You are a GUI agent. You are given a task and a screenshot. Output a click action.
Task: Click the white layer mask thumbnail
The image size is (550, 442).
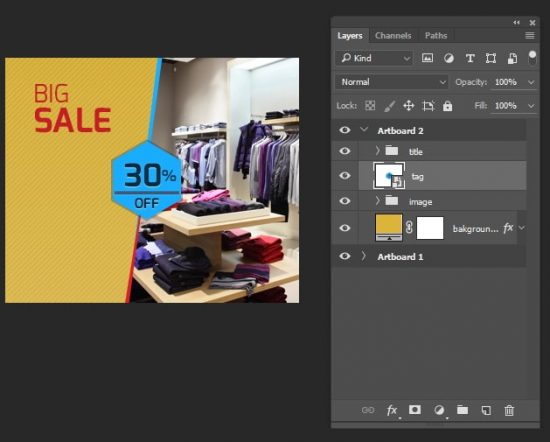[430, 228]
